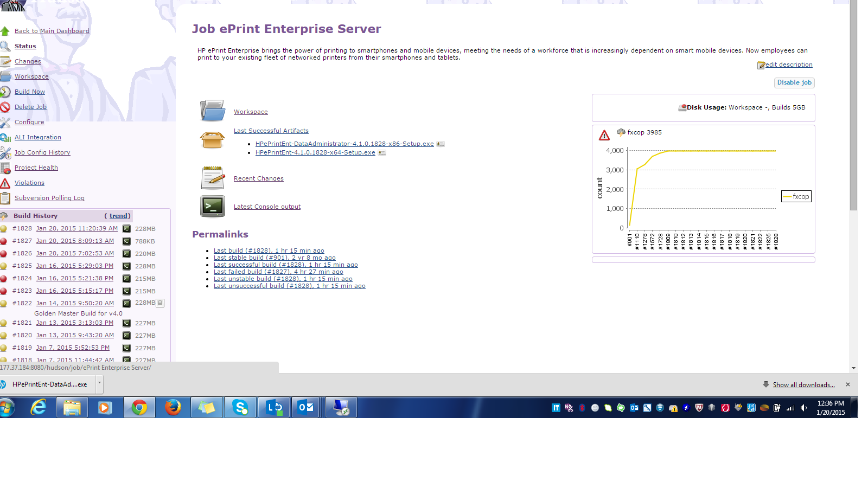This screenshot has width=868, height=488.
Task: Click the fxcop legend yellow swatch
Action: click(x=787, y=197)
